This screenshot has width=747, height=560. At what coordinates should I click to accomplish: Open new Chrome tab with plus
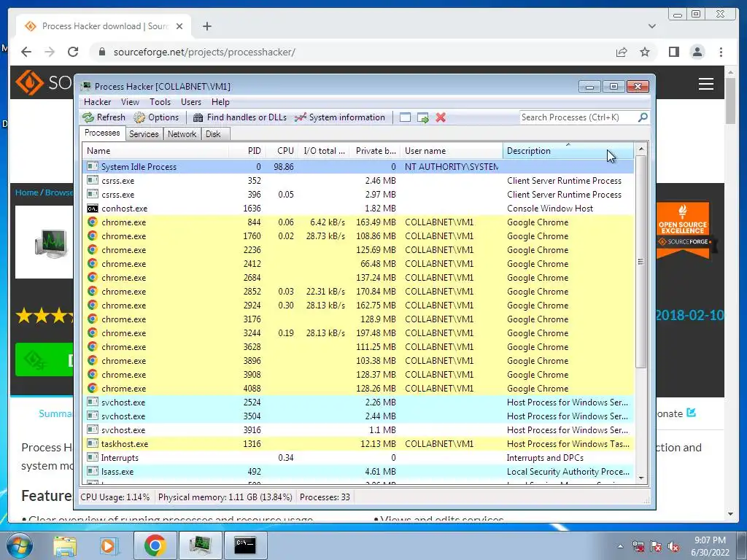pos(206,26)
